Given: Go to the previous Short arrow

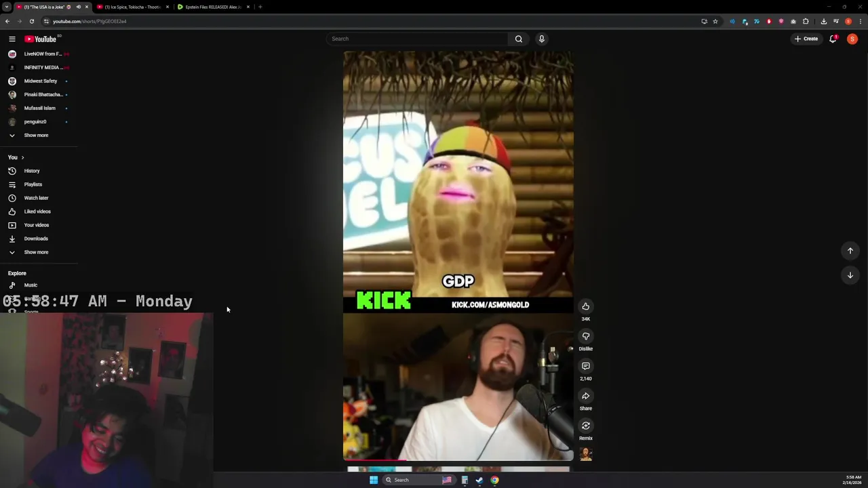Looking at the screenshot, I should [x=850, y=251].
